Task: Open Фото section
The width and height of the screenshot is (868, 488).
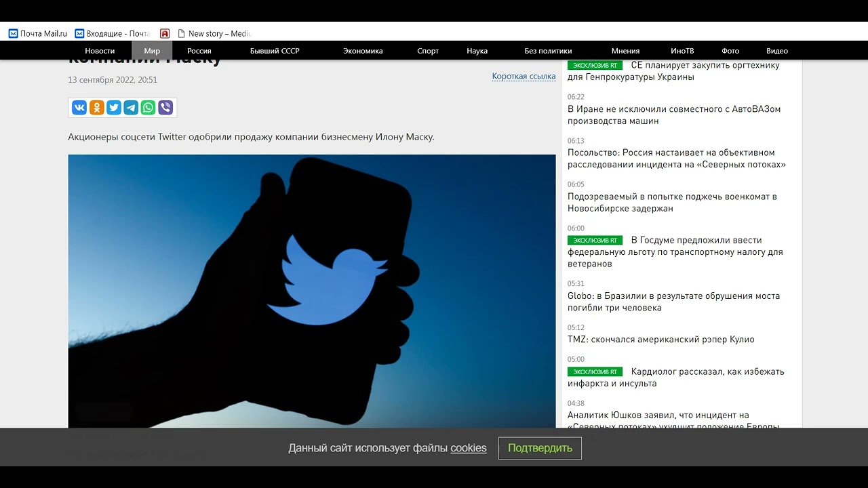Action: pos(730,51)
